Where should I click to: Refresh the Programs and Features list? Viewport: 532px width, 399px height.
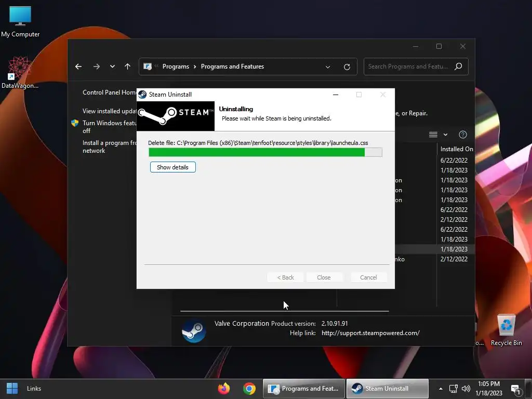[347, 67]
